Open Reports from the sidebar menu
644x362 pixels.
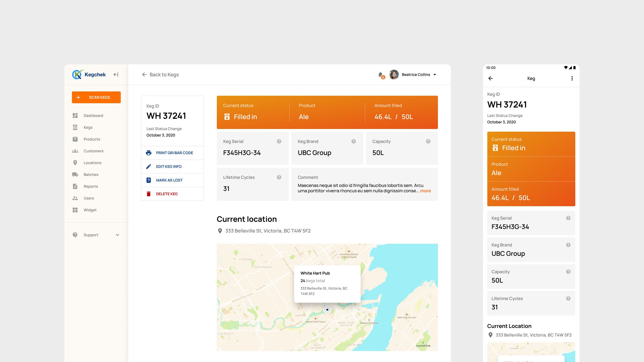(x=90, y=186)
